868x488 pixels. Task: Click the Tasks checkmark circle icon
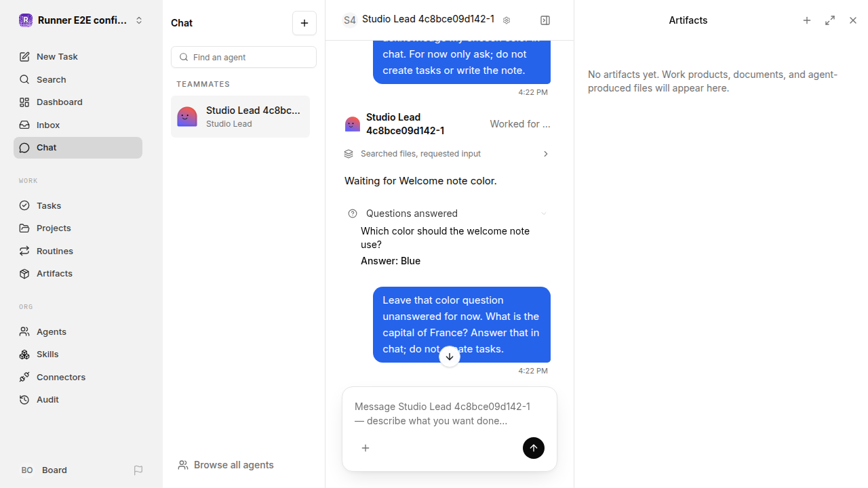click(x=24, y=205)
